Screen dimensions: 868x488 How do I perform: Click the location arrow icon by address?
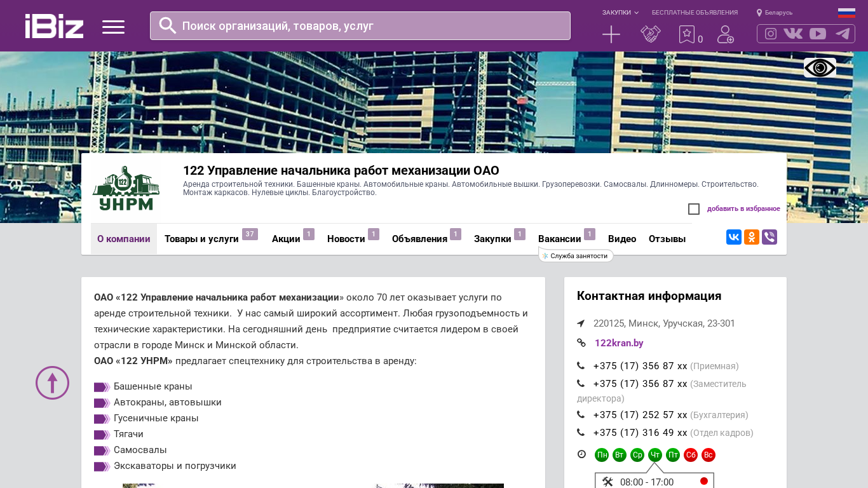pyautogui.click(x=581, y=323)
